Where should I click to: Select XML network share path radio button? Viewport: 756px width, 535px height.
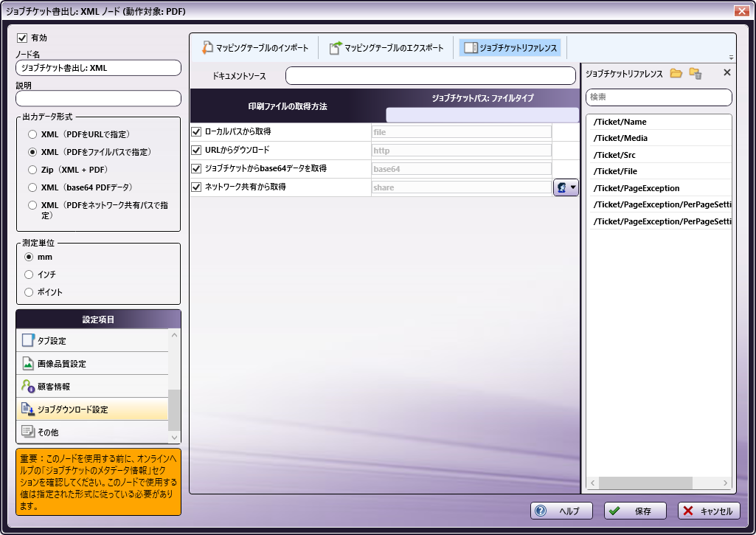click(x=32, y=205)
